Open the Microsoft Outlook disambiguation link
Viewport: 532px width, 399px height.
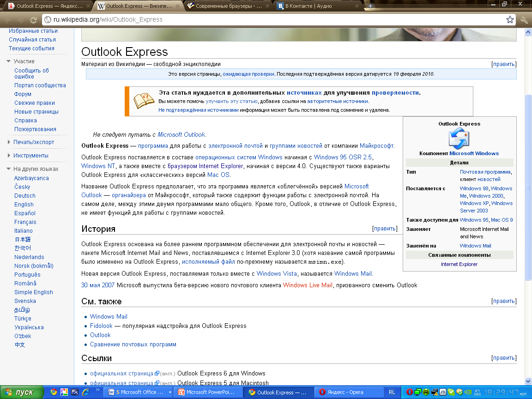click(x=181, y=135)
